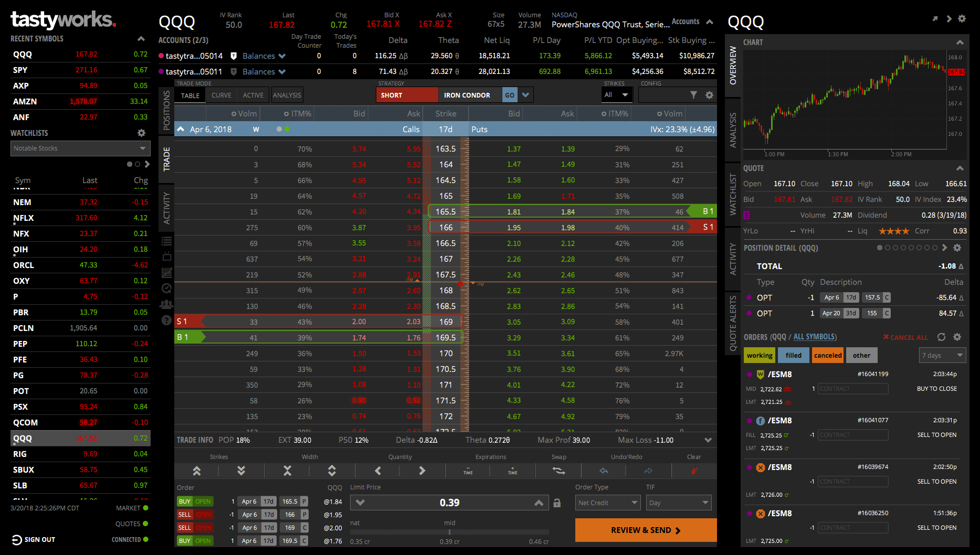
Task: Toggle the Volm column radio on puts side
Action: coord(660,114)
